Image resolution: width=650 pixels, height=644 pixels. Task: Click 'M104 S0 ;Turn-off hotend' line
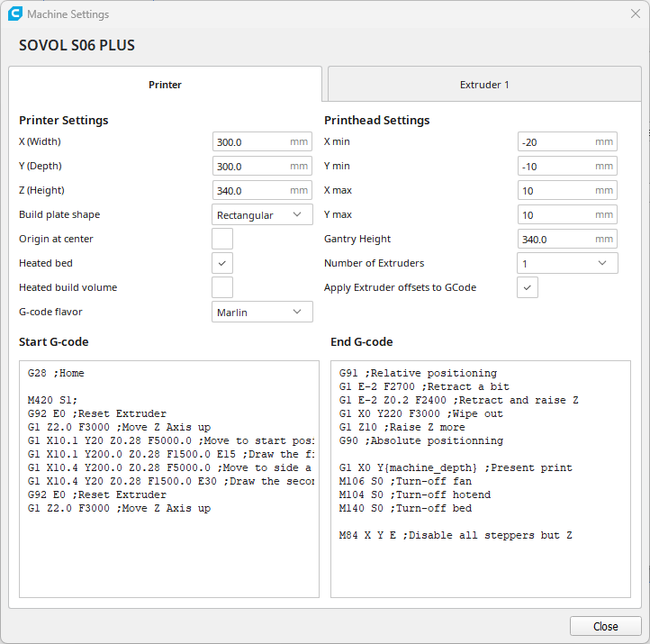[415, 494]
